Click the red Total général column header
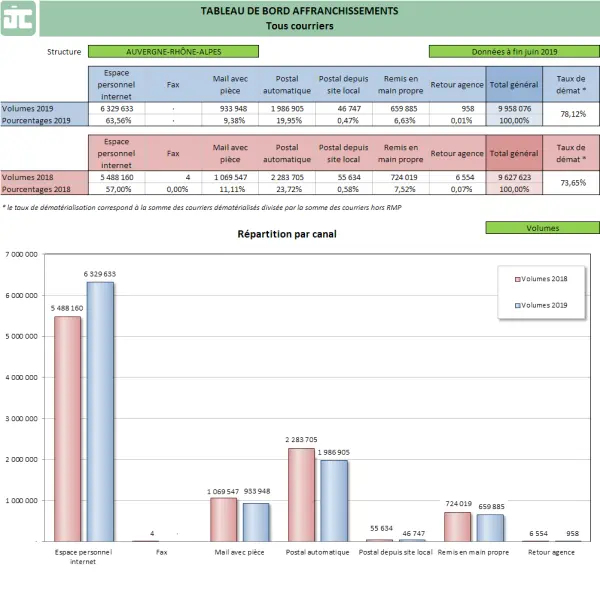 click(x=514, y=153)
